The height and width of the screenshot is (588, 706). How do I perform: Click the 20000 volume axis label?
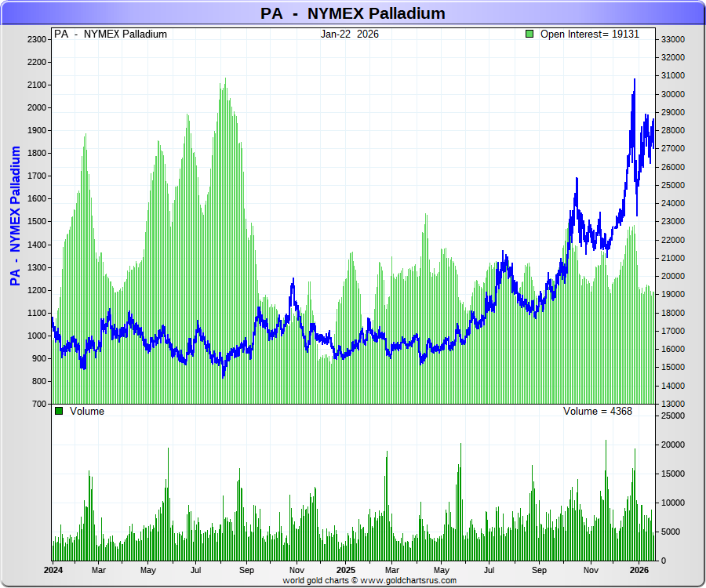click(673, 445)
